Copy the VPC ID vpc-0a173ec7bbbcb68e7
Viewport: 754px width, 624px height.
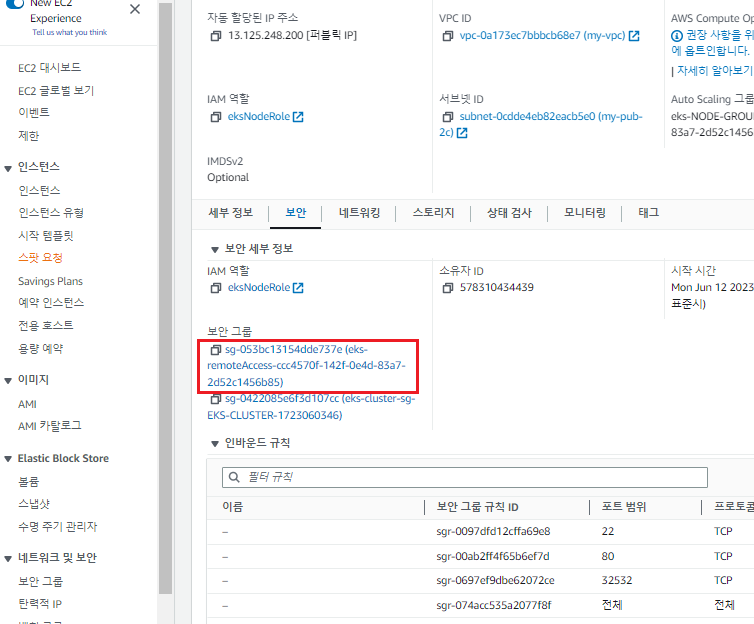448,36
